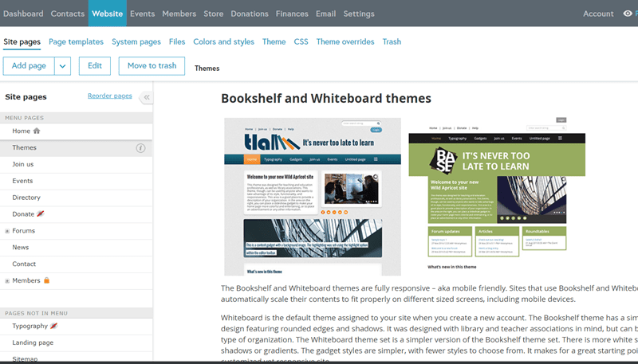Select the Events page in the sidebar
Viewport: 638px width, 364px height.
coord(76,181)
